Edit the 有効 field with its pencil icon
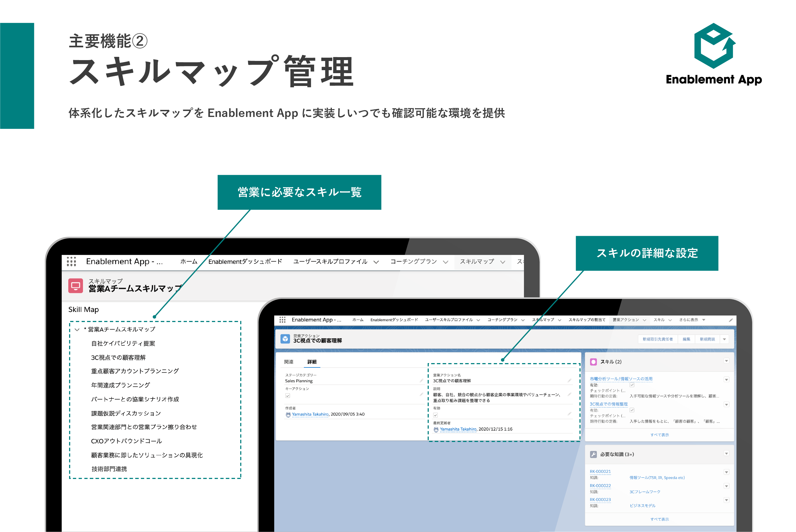The width and height of the screenshot is (796, 532). (570, 414)
